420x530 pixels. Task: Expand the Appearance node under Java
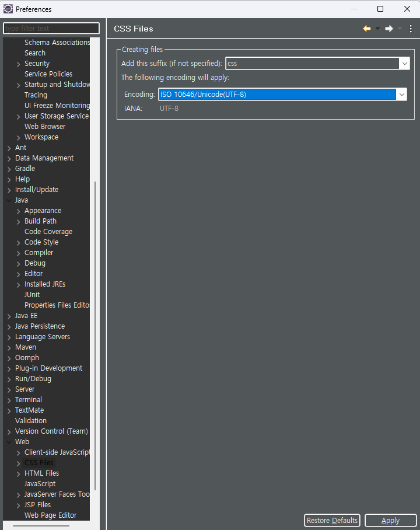(x=19, y=211)
